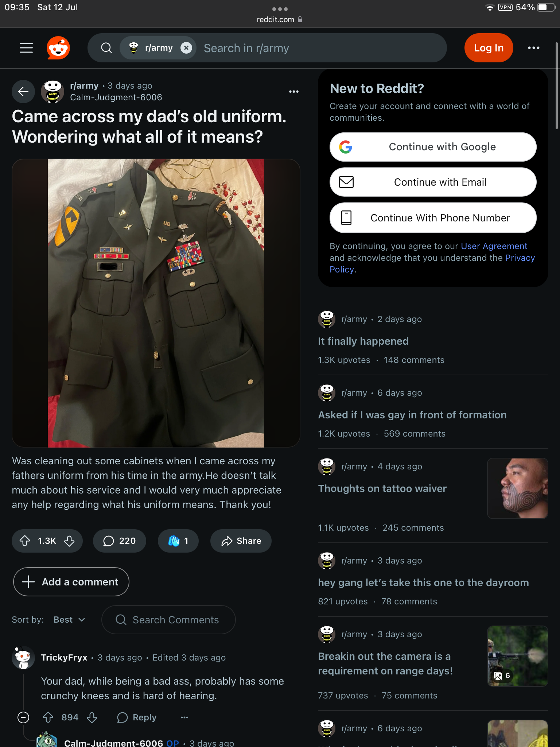Downvote the dad's old uniform post
560x747 pixels.
[x=69, y=541]
